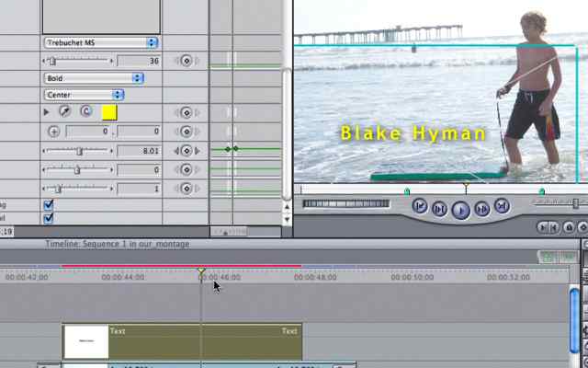Click the Out point marker on canvas scrubber
588x368 pixels.
click(x=542, y=192)
